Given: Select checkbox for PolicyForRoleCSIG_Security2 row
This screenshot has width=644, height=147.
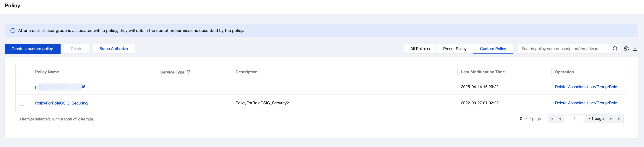Looking at the screenshot, I should 22,103.
